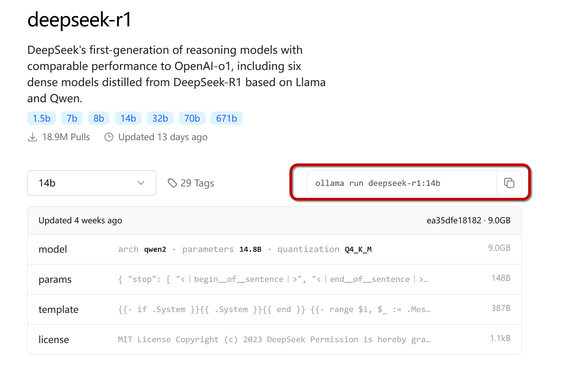Pick the 32b model size tag
The image size is (588, 378).
160,118
